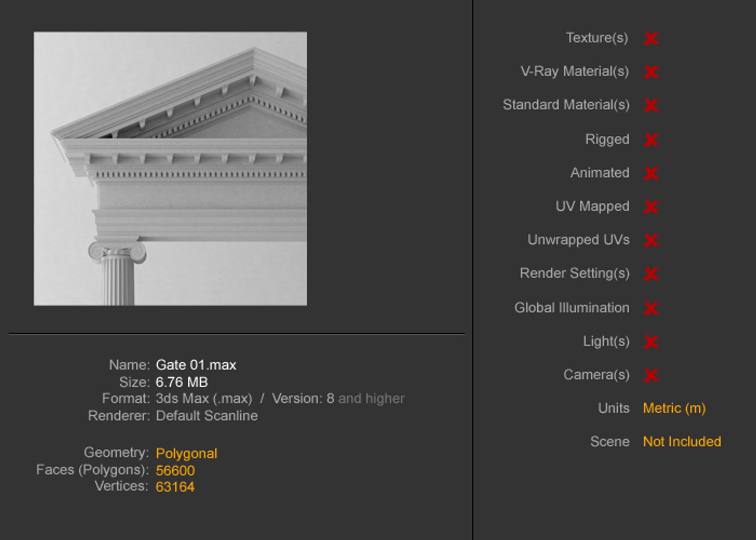Click the red X beside V-Ray Material(s)
This screenshot has width=756, height=540.
651,72
